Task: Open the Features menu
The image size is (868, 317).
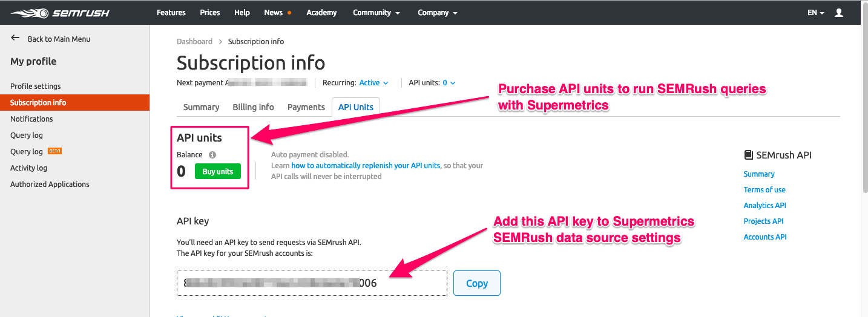Action: [171, 12]
